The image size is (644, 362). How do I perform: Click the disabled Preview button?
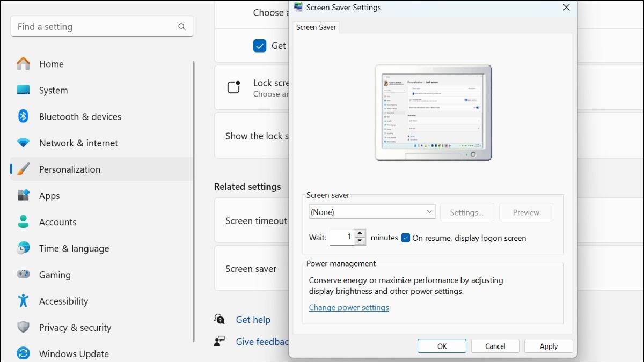[x=526, y=212]
